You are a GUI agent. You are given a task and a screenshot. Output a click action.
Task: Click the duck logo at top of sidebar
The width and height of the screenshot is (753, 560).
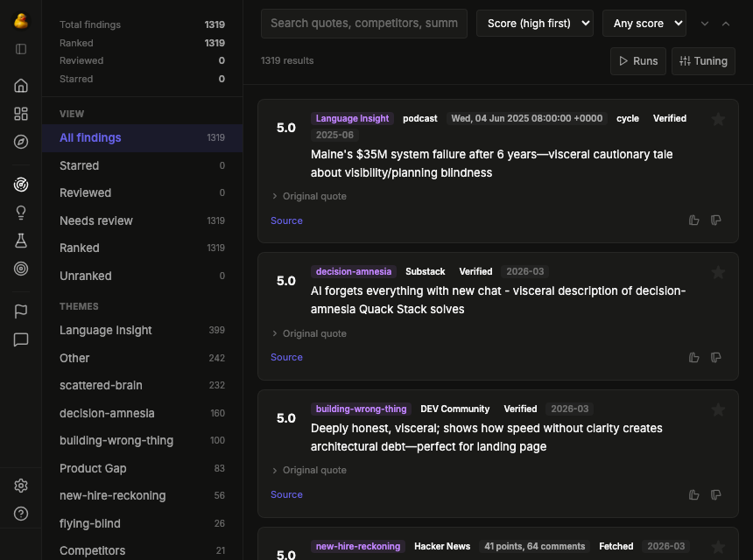coord(20,19)
